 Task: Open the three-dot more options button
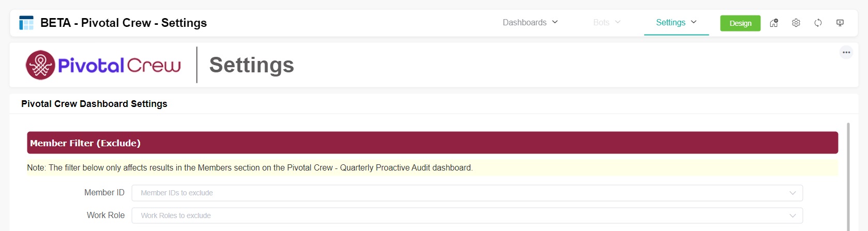tap(846, 52)
